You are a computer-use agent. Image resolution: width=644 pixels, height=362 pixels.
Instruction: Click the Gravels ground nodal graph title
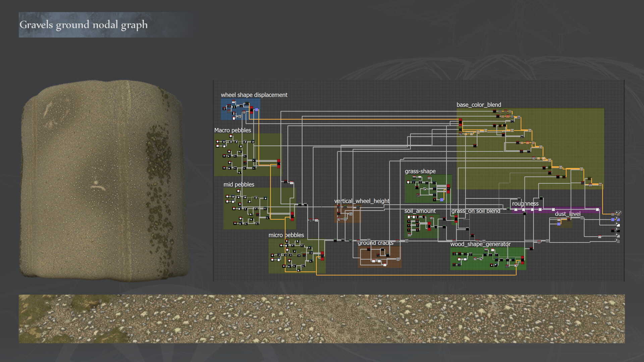pyautogui.click(x=84, y=25)
